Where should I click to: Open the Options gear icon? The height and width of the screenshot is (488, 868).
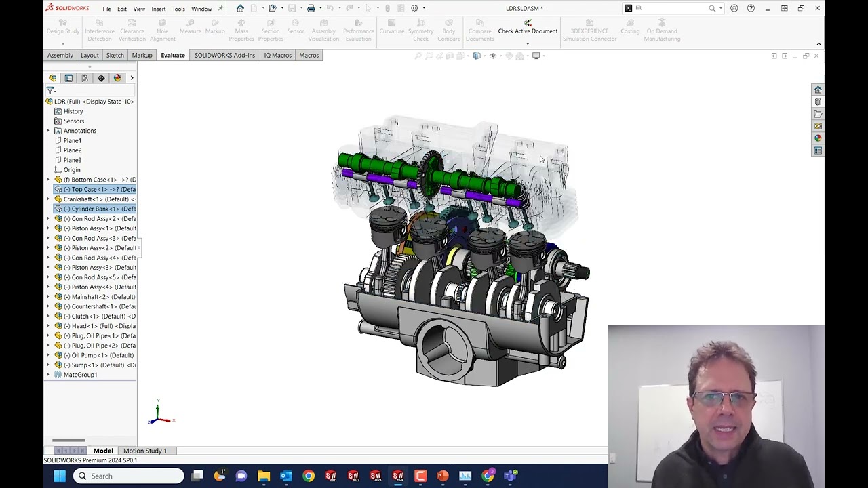(x=414, y=8)
